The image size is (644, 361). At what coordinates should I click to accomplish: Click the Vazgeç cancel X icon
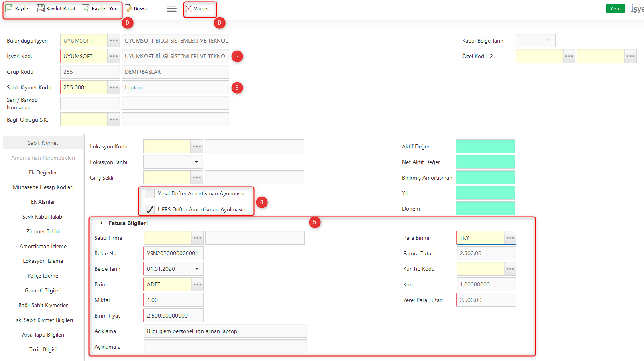(188, 8)
